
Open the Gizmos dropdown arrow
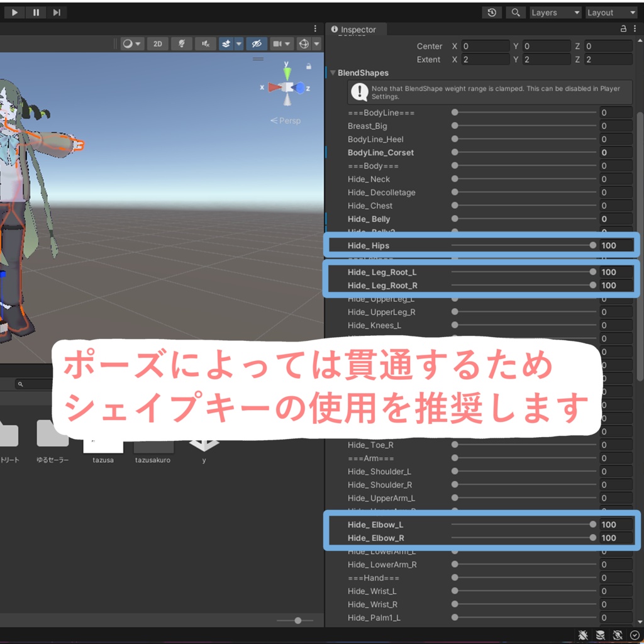tap(317, 43)
